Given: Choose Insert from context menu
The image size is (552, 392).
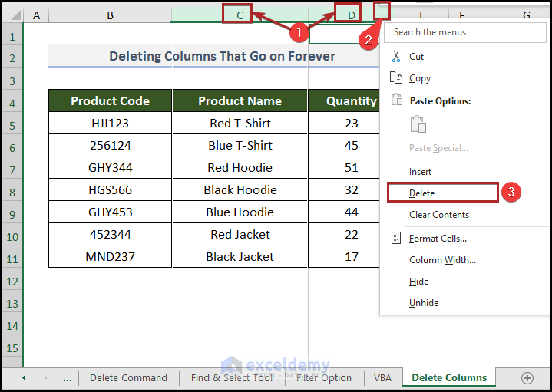Looking at the screenshot, I should coord(464,172).
